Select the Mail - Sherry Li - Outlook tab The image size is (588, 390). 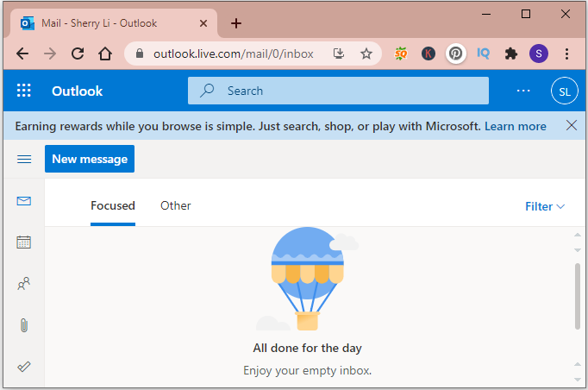pos(114,23)
